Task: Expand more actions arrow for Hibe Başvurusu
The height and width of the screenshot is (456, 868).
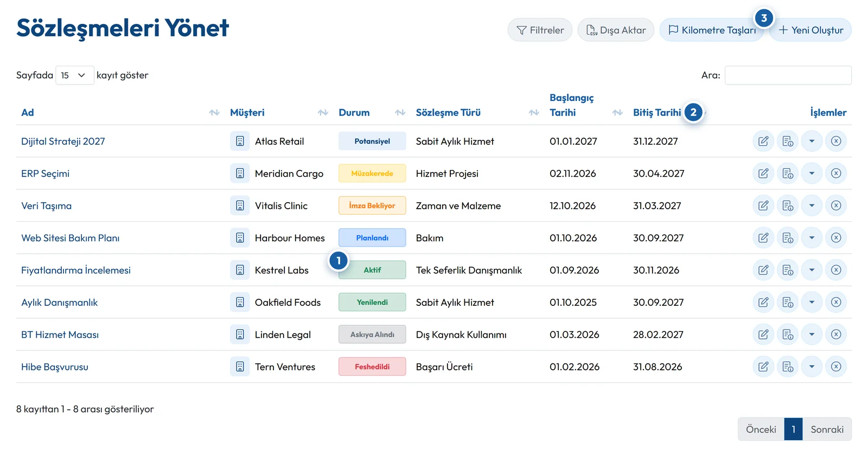Action: click(812, 367)
